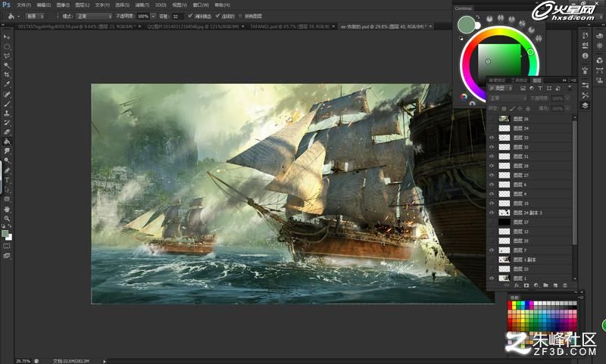Hide layer 图层 7
The image size is (606, 364).
(x=491, y=250)
